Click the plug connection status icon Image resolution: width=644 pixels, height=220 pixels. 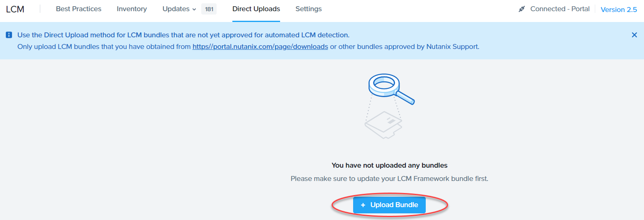[522, 9]
